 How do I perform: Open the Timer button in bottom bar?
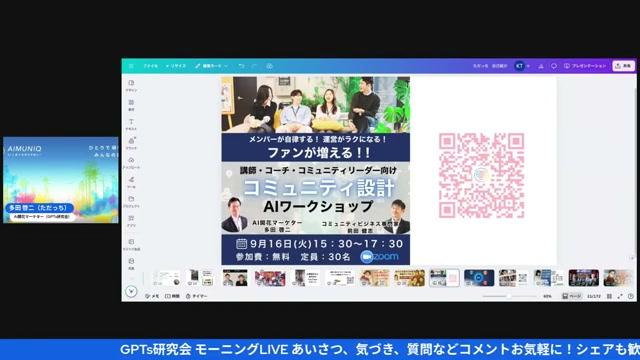(x=196, y=296)
